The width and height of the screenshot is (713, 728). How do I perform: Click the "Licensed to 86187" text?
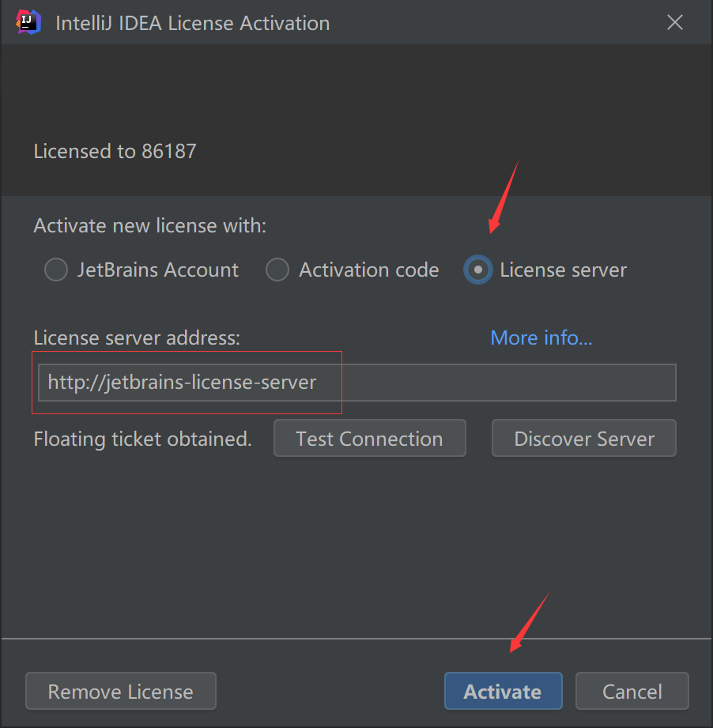pos(115,151)
